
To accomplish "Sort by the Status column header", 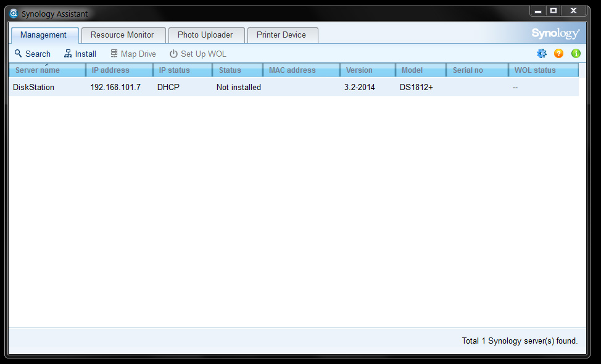I will pyautogui.click(x=238, y=70).
